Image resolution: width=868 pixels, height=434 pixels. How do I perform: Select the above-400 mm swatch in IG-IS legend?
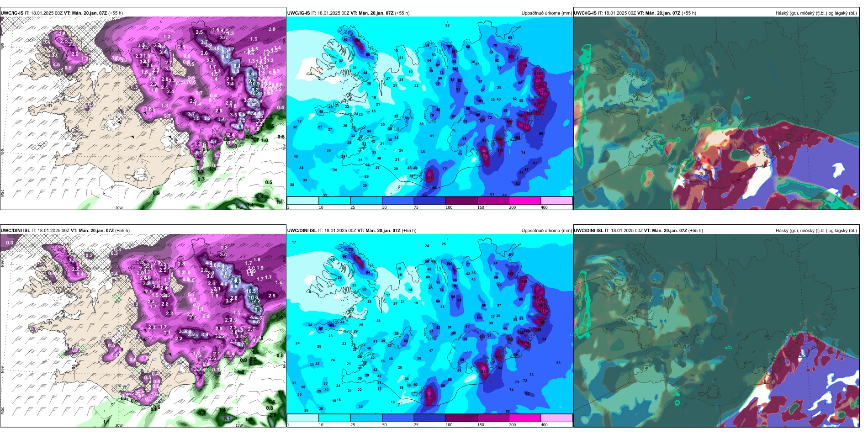[x=557, y=201]
